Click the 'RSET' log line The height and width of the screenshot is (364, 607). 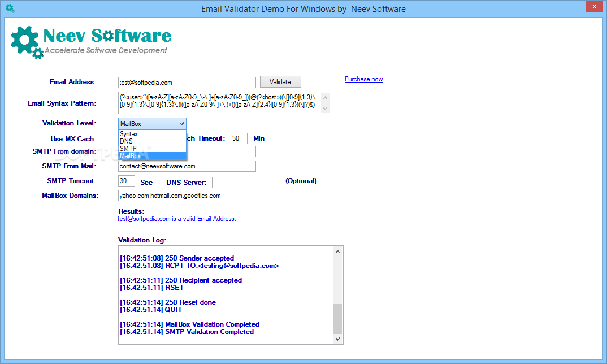coord(151,288)
